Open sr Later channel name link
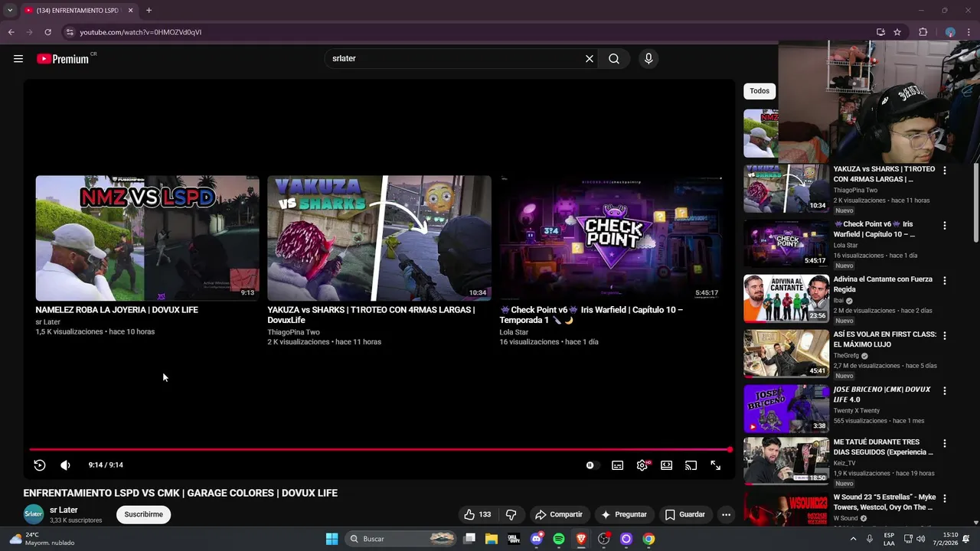The height and width of the screenshot is (551, 980). pyautogui.click(x=64, y=510)
